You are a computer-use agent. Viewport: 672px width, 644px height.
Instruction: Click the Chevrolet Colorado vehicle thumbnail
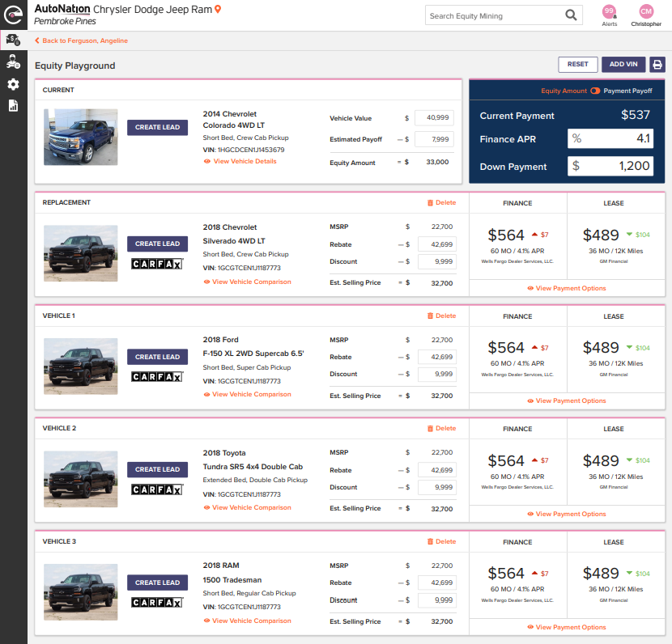(80, 138)
